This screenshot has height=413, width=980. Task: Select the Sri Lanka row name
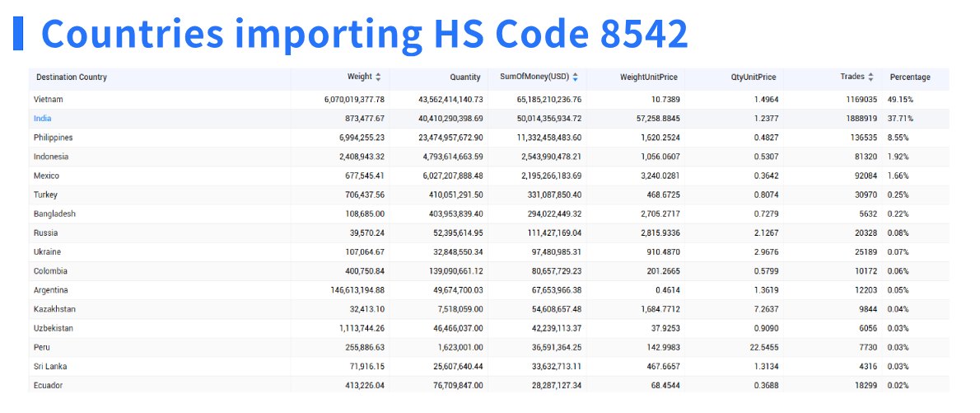click(50, 367)
